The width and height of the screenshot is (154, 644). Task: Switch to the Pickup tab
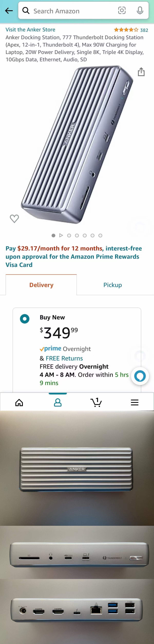tap(113, 285)
